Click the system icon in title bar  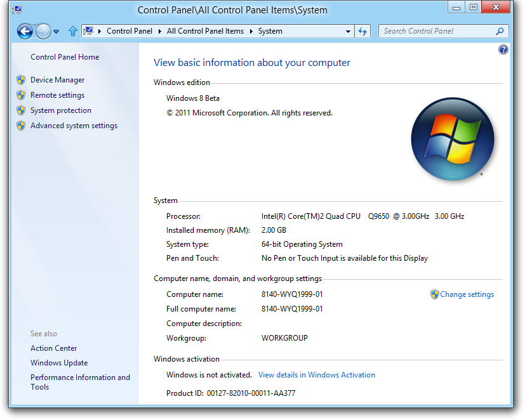pos(17,10)
